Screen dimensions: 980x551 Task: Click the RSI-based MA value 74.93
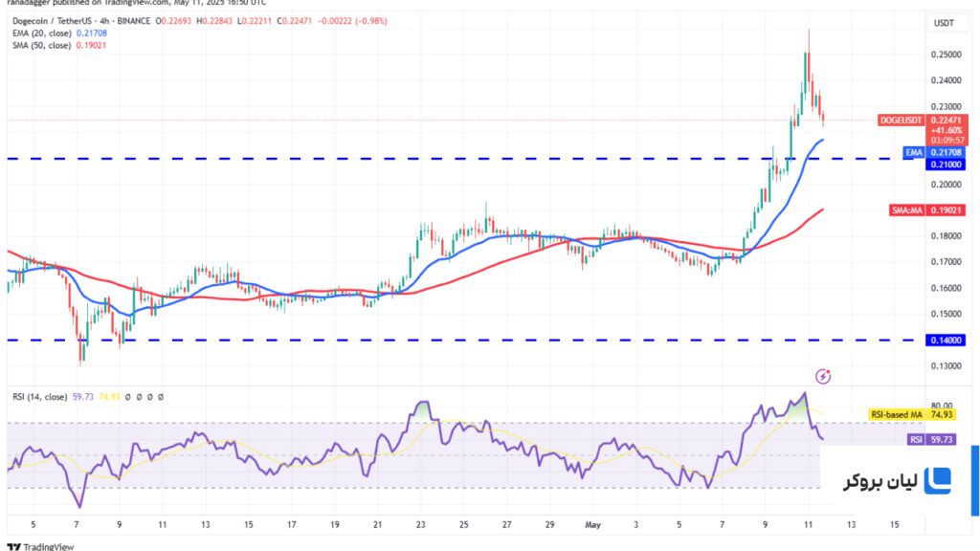[x=942, y=415]
